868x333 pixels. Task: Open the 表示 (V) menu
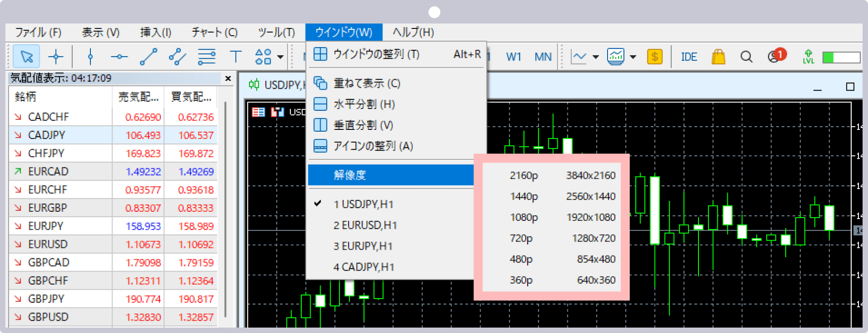point(100,33)
